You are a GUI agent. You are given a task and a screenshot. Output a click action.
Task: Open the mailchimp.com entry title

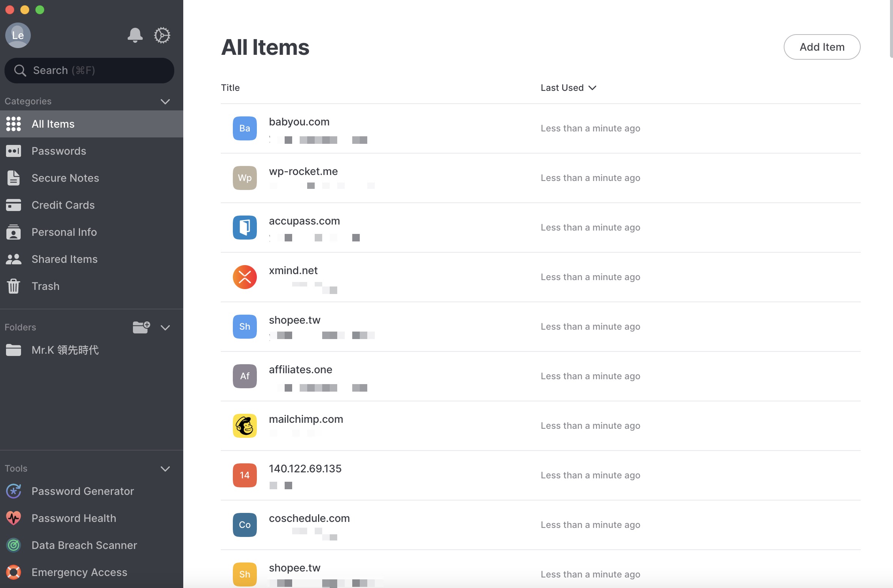pyautogui.click(x=306, y=419)
